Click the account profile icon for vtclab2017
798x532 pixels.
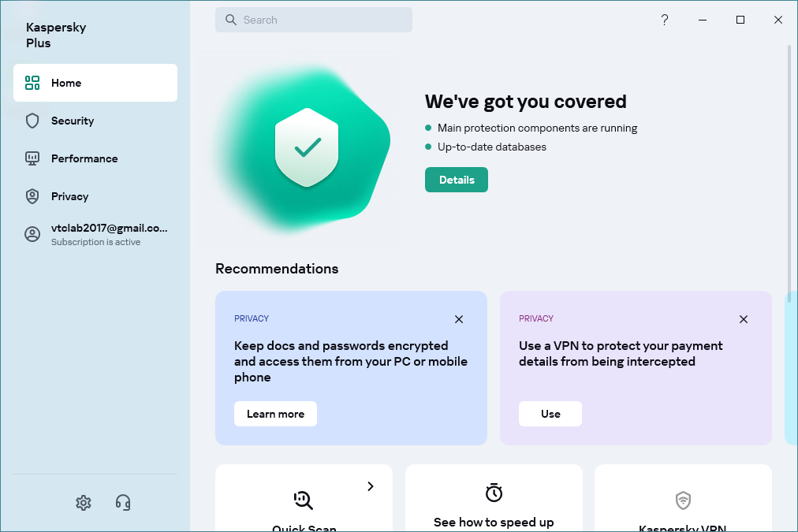tap(32, 234)
